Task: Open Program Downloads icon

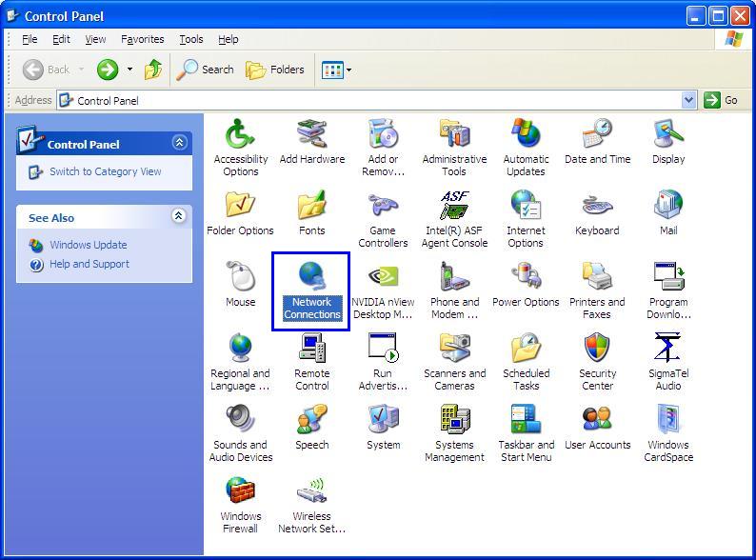Action: click(x=668, y=290)
